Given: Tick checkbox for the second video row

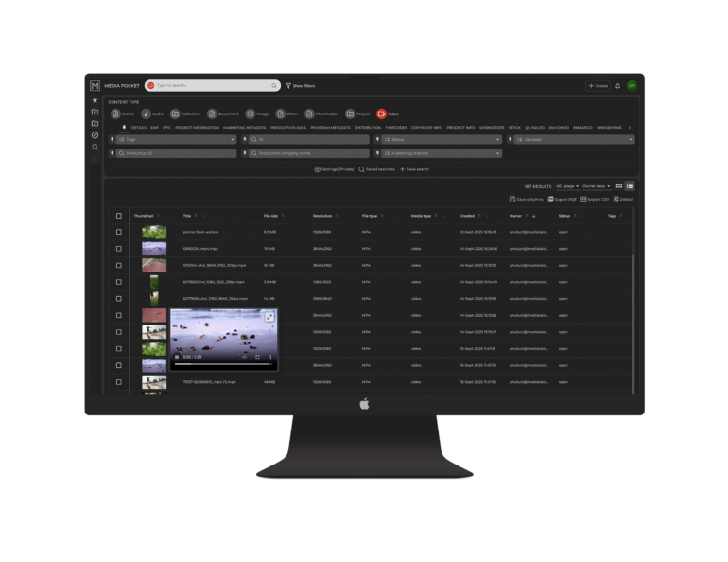Looking at the screenshot, I should (119, 248).
